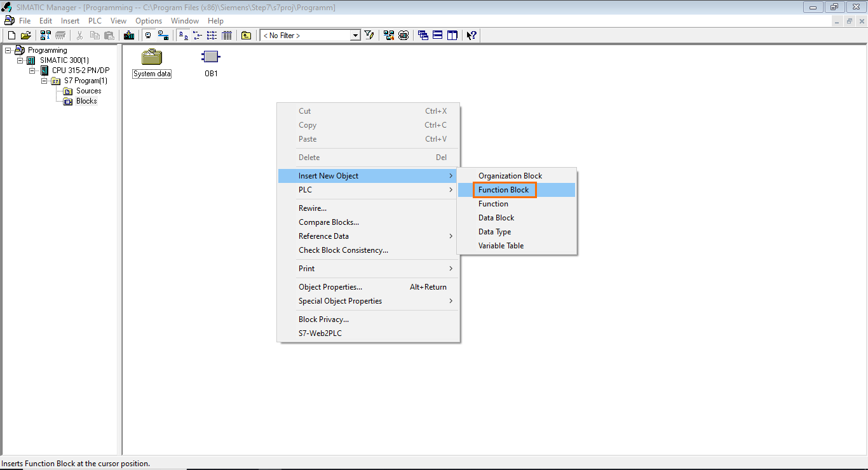Click the Accessible Nodes toolbar icon
Image resolution: width=868 pixels, height=470 pixels.
(46, 36)
